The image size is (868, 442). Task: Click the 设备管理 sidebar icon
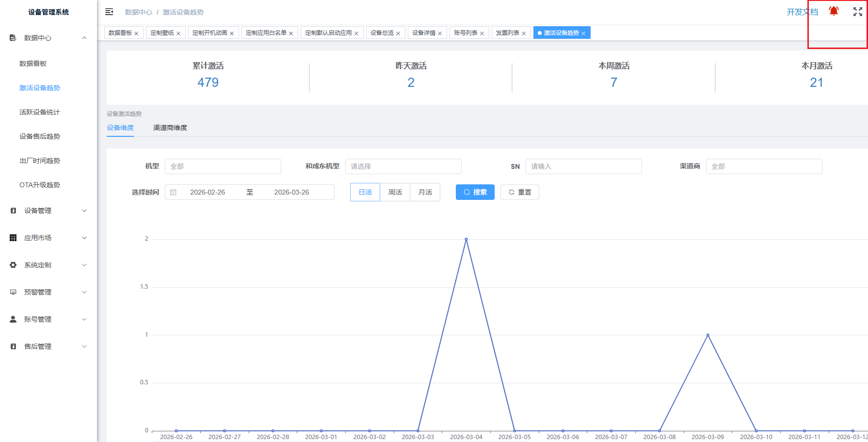click(13, 211)
